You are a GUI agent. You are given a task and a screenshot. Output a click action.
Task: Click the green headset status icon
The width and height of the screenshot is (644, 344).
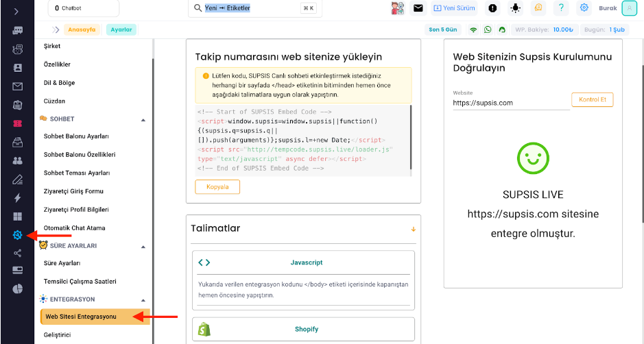coord(502,29)
